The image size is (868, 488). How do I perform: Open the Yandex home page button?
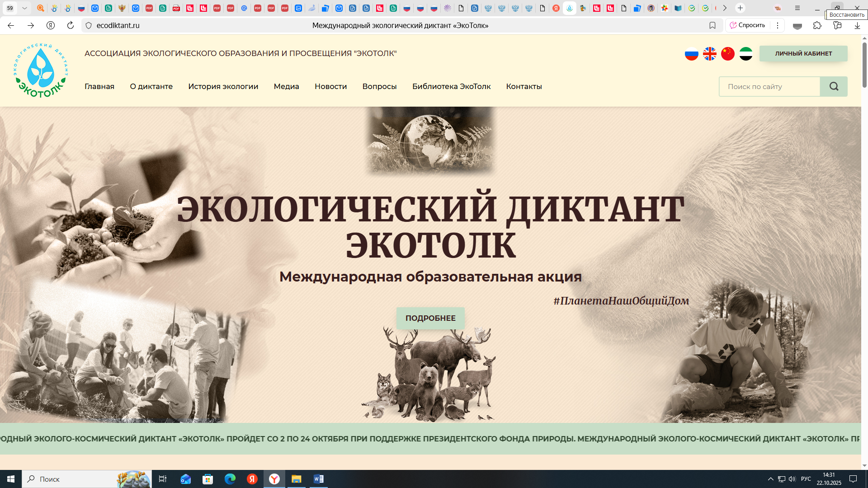pos(51,25)
